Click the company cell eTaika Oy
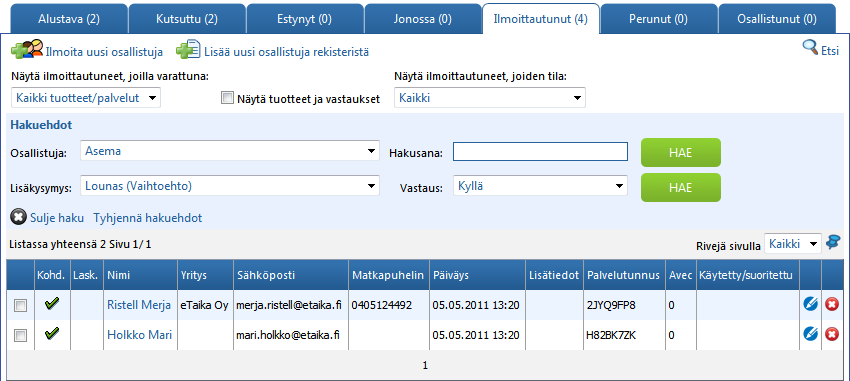Image resolution: width=850 pixels, height=381 pixels. point(204,305)
